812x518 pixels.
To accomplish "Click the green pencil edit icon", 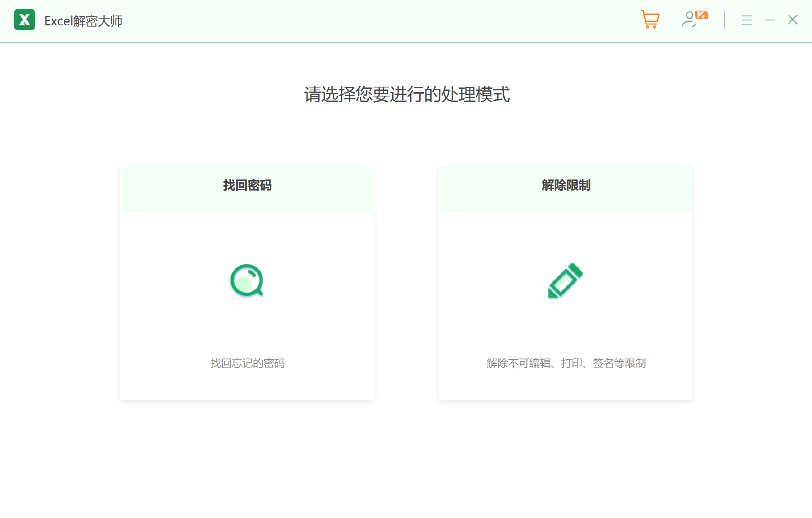I will coord(565,280).
